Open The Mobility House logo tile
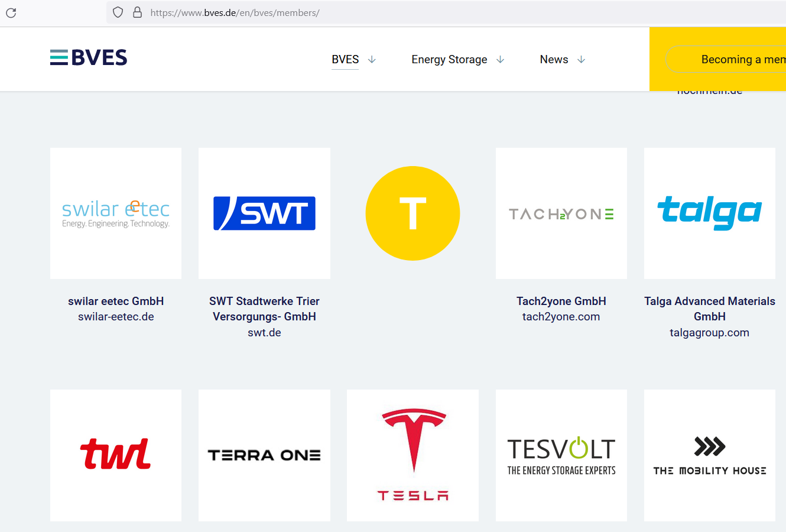This screenshot has height=532, width=786. pos(710,455)
